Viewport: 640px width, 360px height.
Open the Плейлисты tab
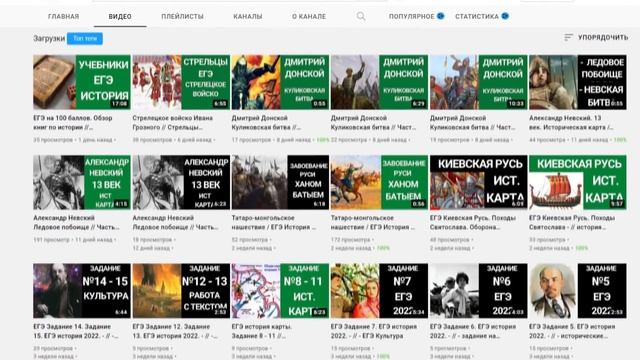[x=182, y=16]
